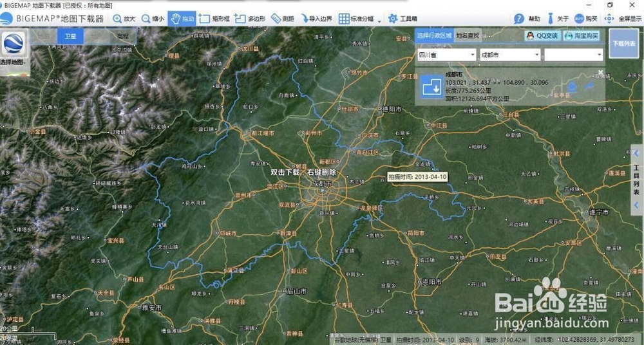Activate the 测距 distance measuring tool
Image resolution: width=644 pixels, height=345 pixels.
(283, 19)
